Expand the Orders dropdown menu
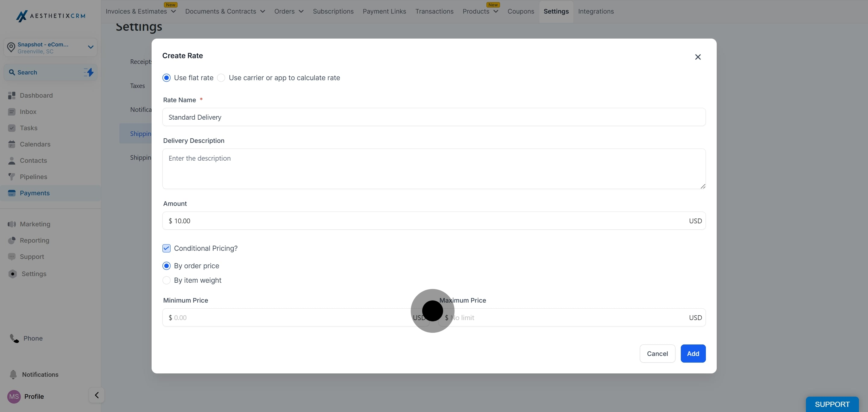868x412 pixels. (288, 11)
